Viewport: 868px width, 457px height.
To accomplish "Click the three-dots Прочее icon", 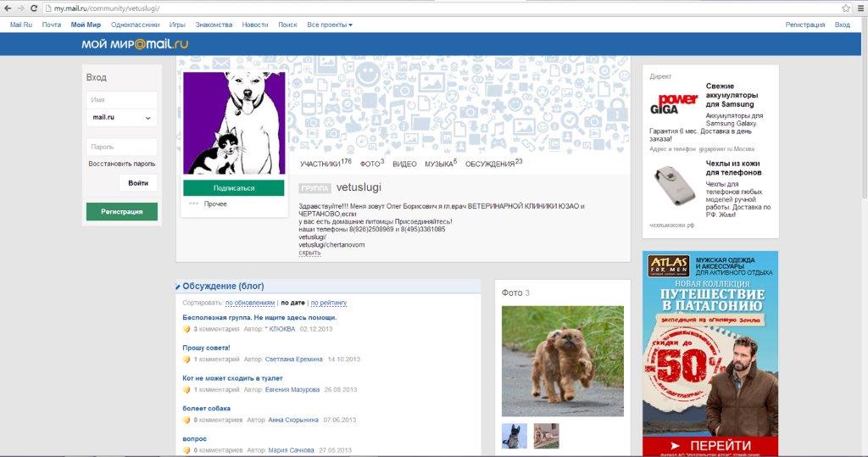I will tap(193, 203).
